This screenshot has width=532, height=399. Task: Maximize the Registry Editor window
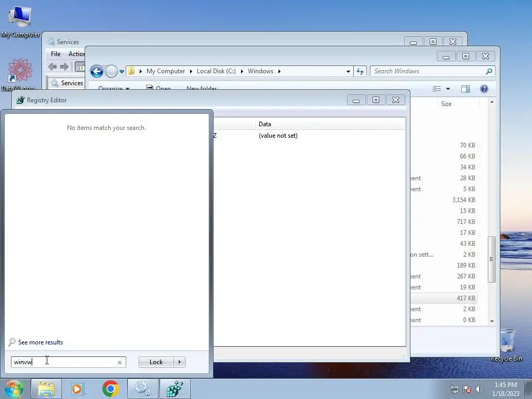click(x=376, y=100)
